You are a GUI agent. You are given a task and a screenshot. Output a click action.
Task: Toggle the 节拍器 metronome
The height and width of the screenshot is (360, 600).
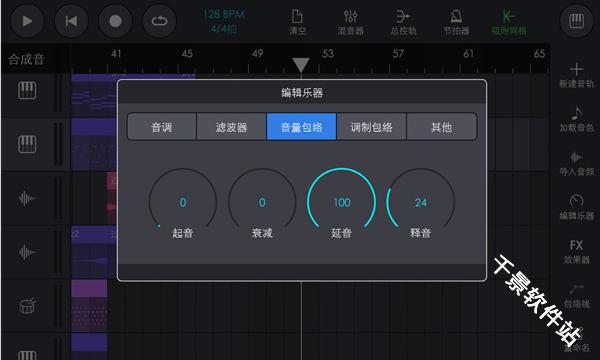tap(456, 22)
